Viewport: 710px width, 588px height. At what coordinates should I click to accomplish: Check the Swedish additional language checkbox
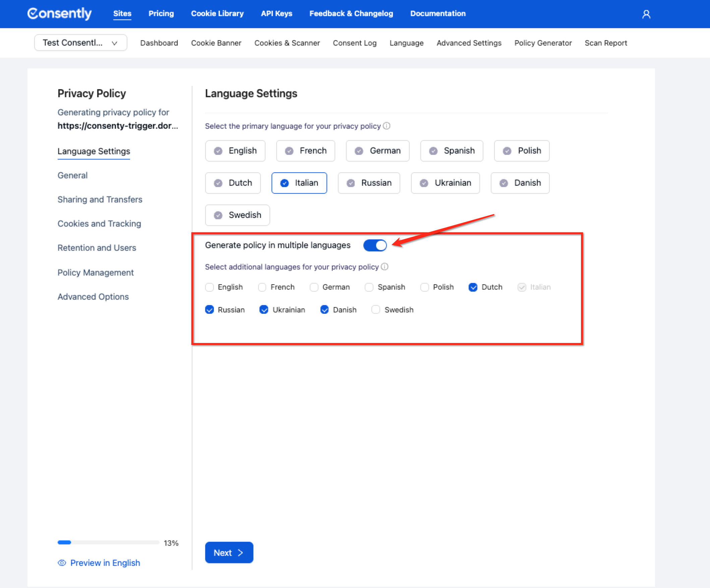[x=376, y=310]
